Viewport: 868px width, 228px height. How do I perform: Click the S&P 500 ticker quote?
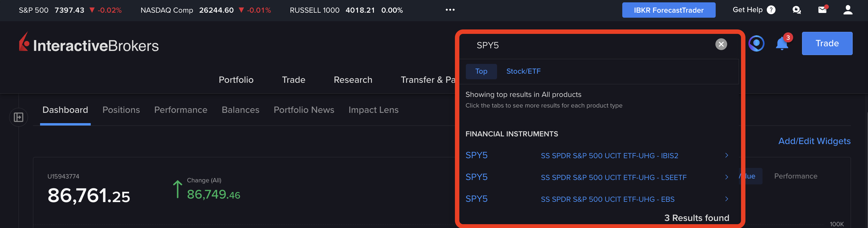coord(70,10)
